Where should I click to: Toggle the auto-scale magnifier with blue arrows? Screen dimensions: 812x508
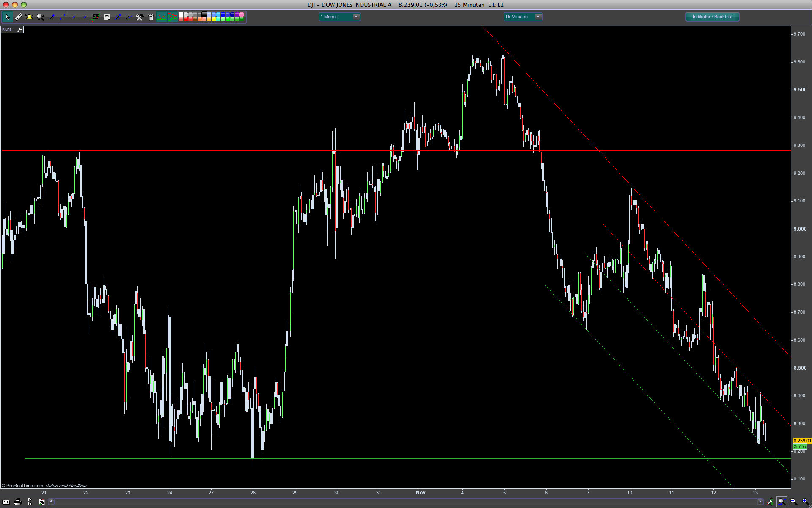782,502
